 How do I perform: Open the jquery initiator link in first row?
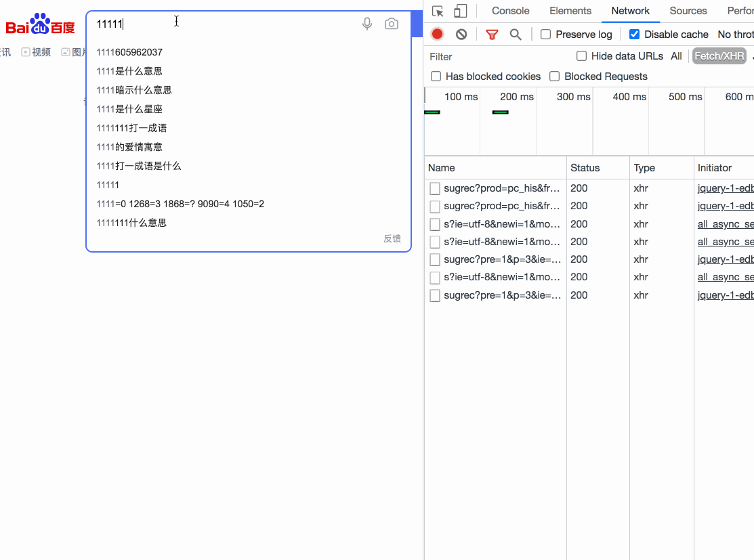(725, 188)
